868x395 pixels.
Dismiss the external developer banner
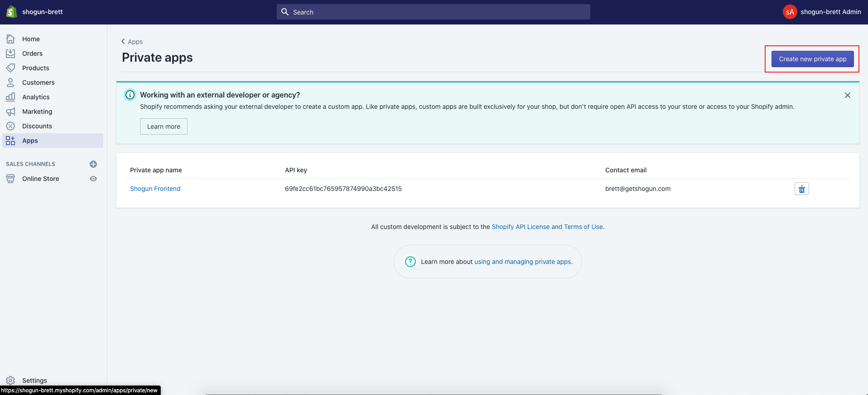point(848,95)
